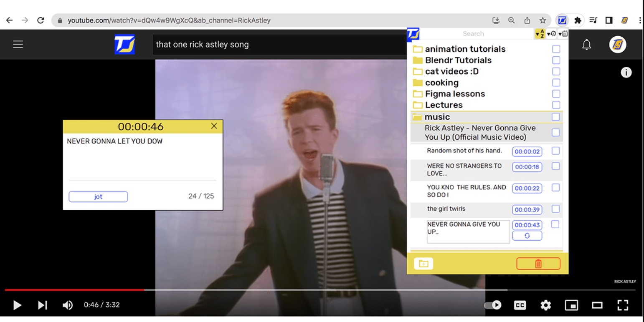Expand the Blendr Tutorials folder

[418, 60]
